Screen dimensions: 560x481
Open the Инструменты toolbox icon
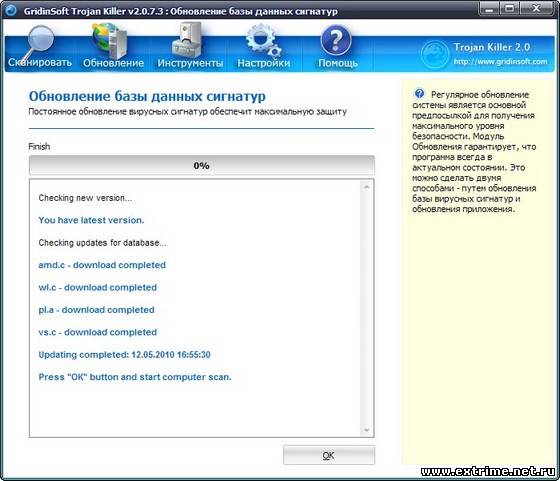[187, 40]
